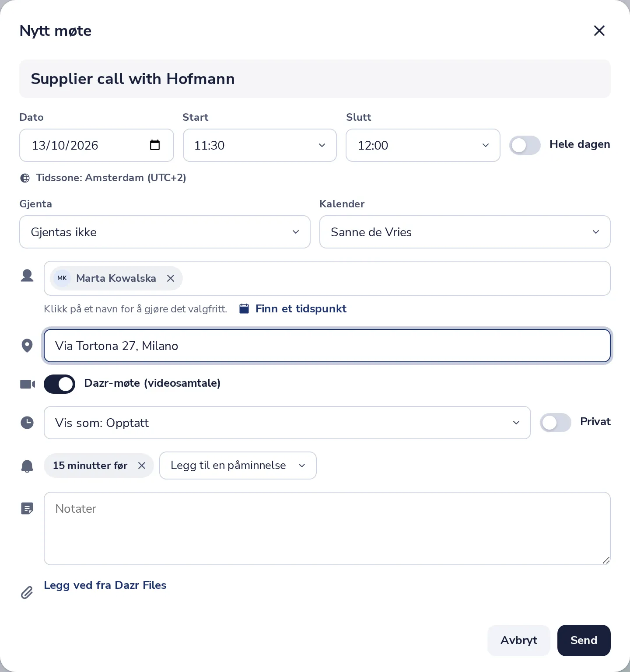630x672 pixels.
Task: Click the Marta Kowalska attendee name
Action: 116,278
